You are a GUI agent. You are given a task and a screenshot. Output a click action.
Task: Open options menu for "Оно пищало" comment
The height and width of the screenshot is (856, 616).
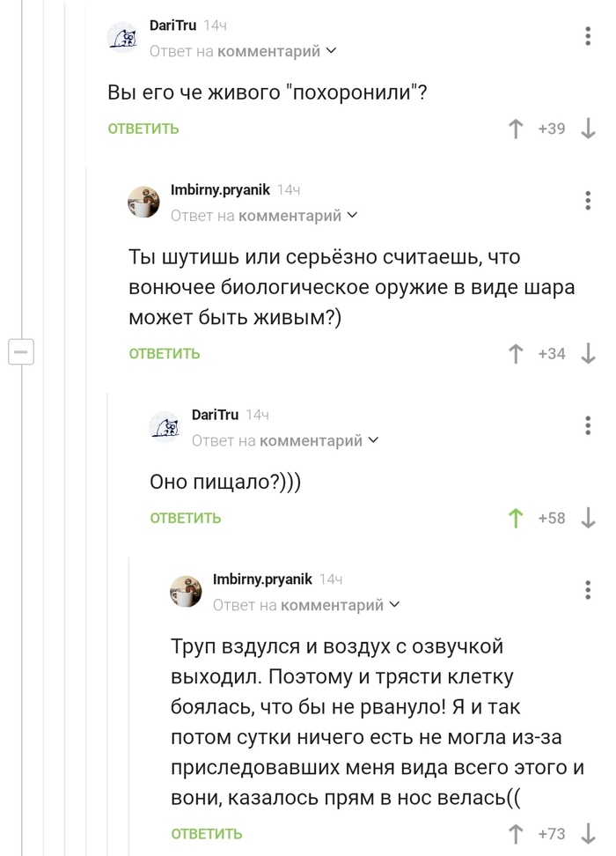tap(588, 425)
